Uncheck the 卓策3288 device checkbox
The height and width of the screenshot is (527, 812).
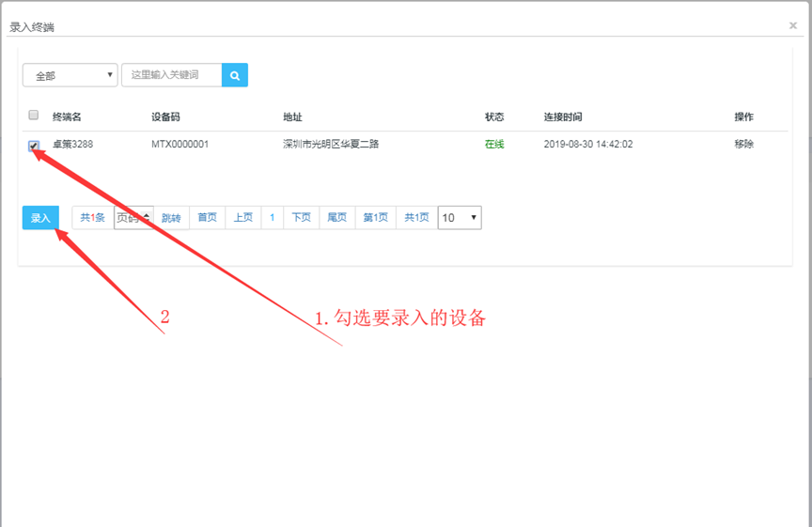34,146
